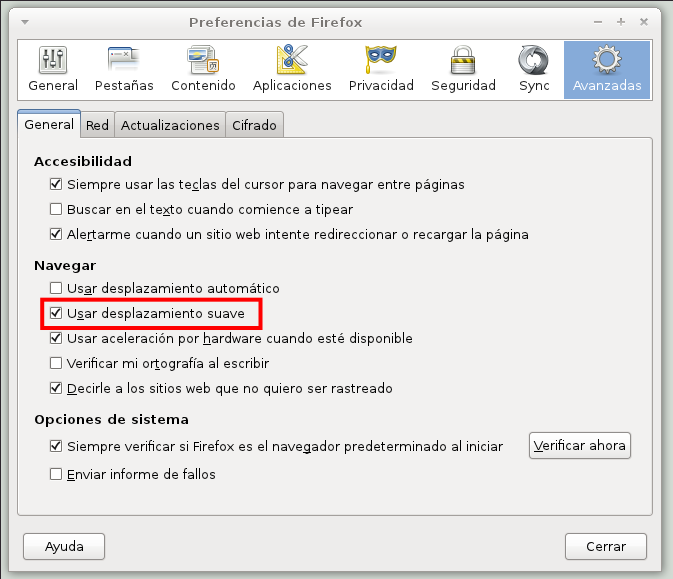673x579 pixels.
Task: Click the 'Verificar ahora' button
Action: click(579, 446)
